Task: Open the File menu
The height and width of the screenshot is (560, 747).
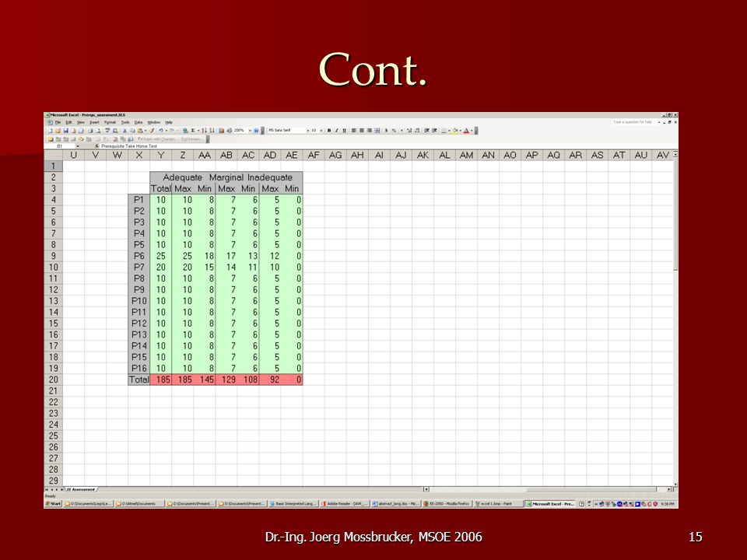Action: (x=58, y=122)
